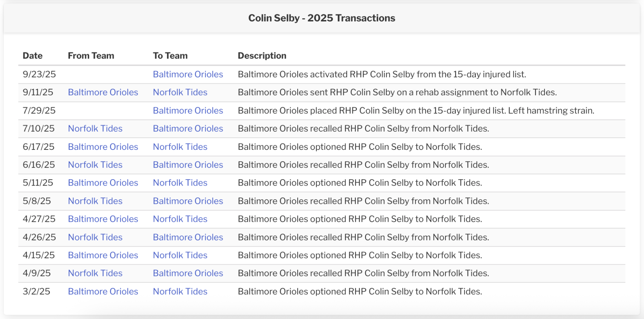Screen dimensions: 644x319
Task: Select Baltimore Orioles link in 7/29/25 row
Action: coord(188,111)
